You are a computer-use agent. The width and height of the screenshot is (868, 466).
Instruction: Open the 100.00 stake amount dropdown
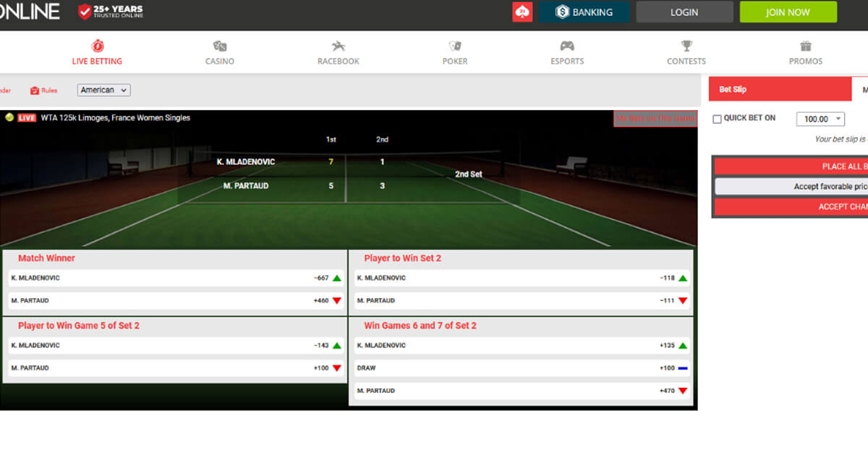(x=820, y=118)
